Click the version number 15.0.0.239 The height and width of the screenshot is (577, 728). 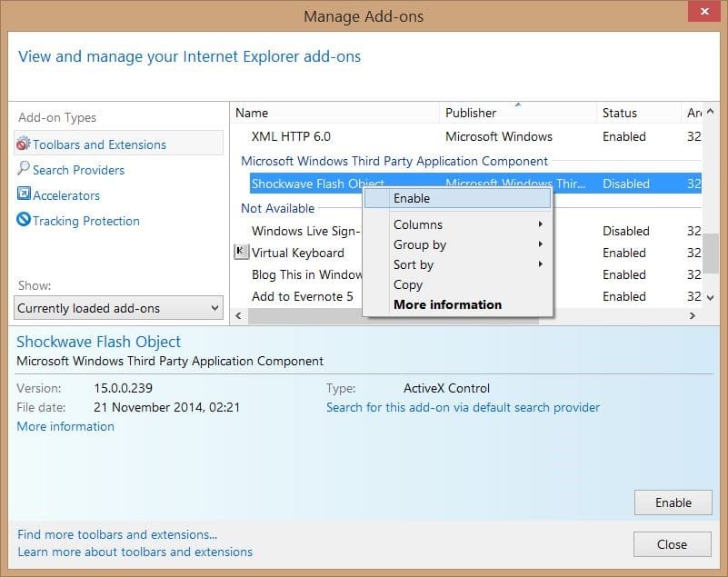[x=123, y=388]
